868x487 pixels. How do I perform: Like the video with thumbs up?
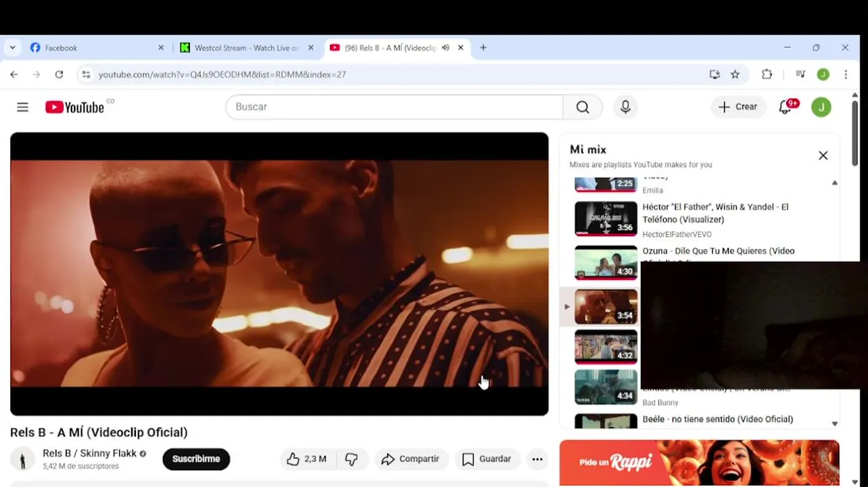[306, 459]
